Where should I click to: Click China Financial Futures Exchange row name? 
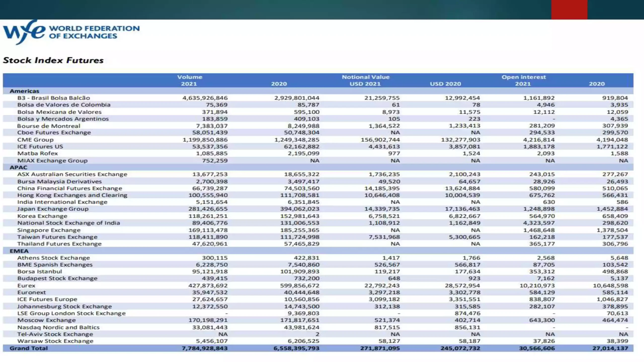(70, 188)
